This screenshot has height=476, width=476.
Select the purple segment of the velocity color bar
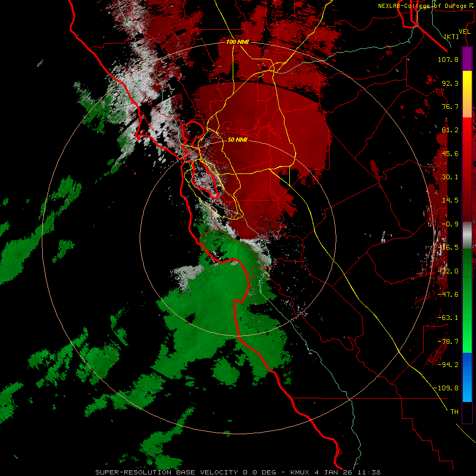[x=467, y=59]
